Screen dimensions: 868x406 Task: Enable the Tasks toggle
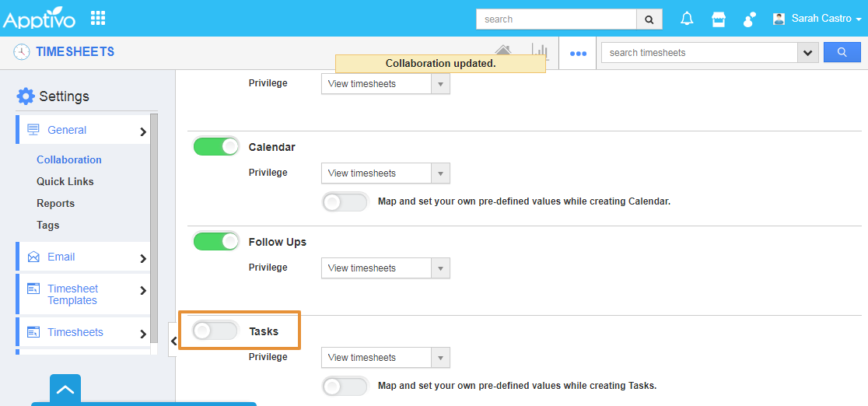[215, 331]
